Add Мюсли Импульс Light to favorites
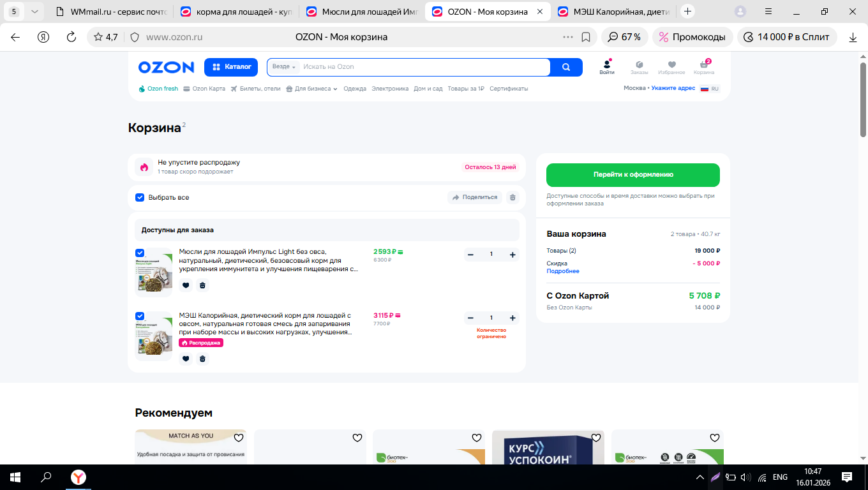Screen dimensions: 868x490 pyautogui.click(x=186, y=285)
